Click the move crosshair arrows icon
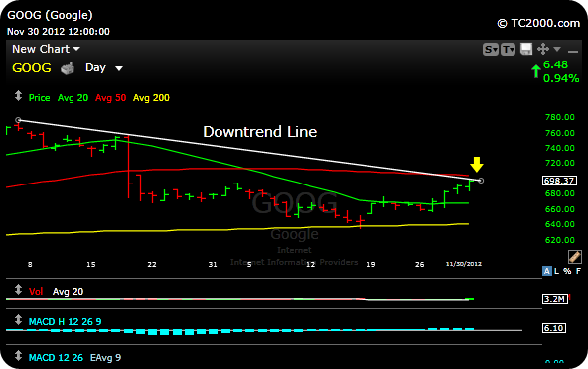Viewport: 588px width, 369px height. coord(543,49)
